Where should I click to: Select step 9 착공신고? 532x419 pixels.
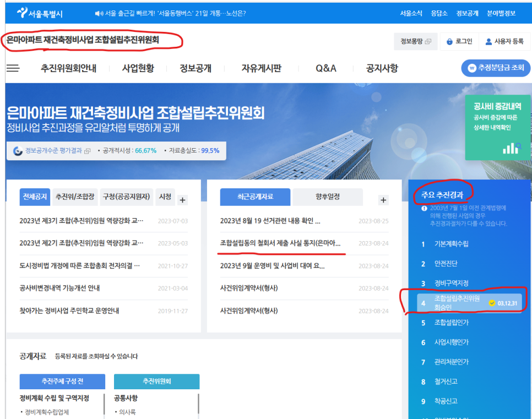(446, 401)
